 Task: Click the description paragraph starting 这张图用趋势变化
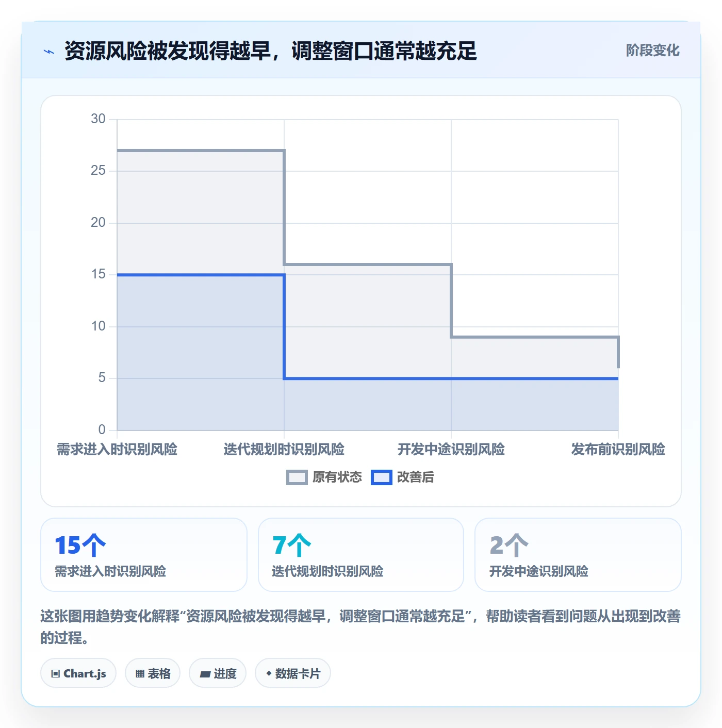[360, 627]
